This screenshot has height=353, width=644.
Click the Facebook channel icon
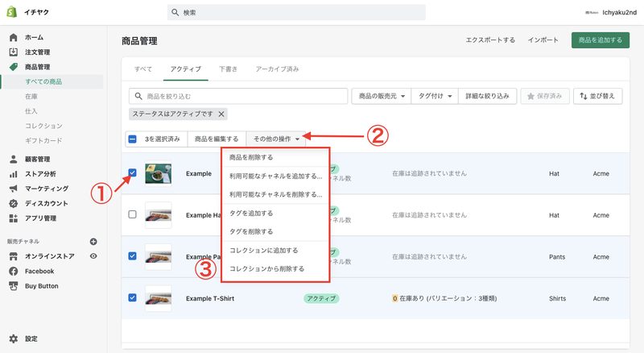(14, 271)
